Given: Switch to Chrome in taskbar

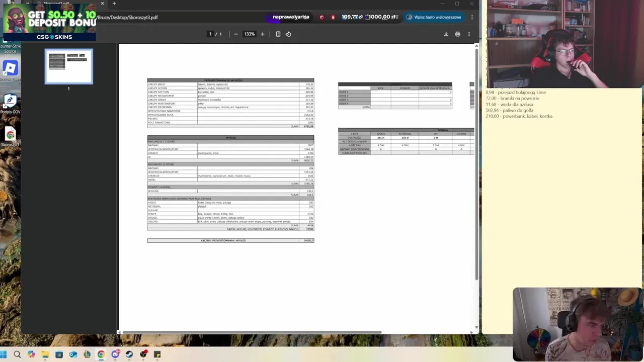Looking at the screenshot, I should pyautogui.click(x=101, y=354).
